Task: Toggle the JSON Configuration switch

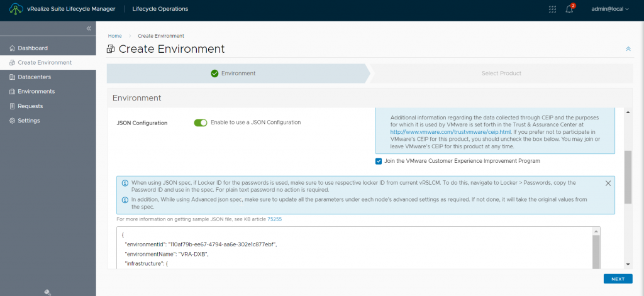Action: (201, 123)
